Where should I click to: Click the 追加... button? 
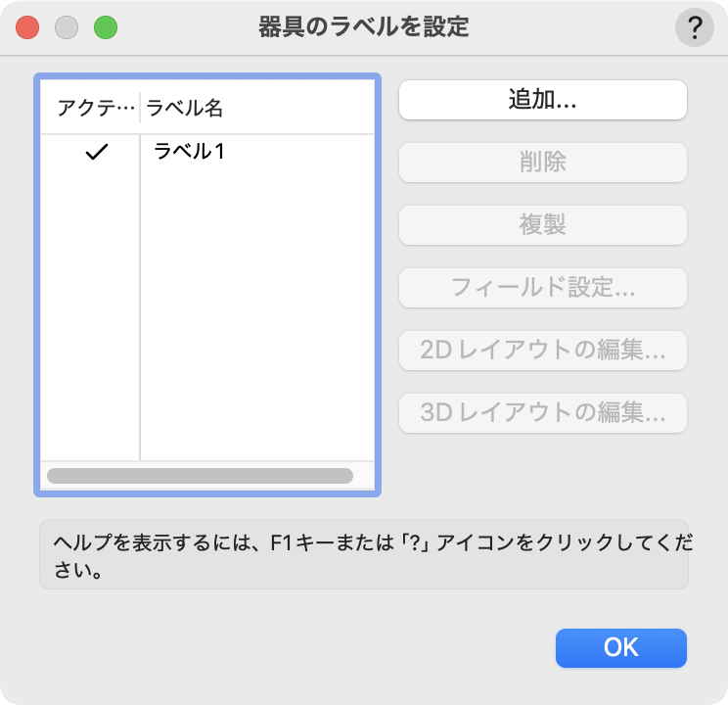point(542,100)
